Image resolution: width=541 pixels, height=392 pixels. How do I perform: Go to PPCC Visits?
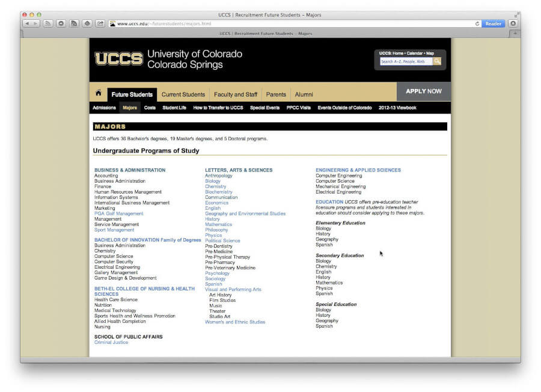(298, 108)
